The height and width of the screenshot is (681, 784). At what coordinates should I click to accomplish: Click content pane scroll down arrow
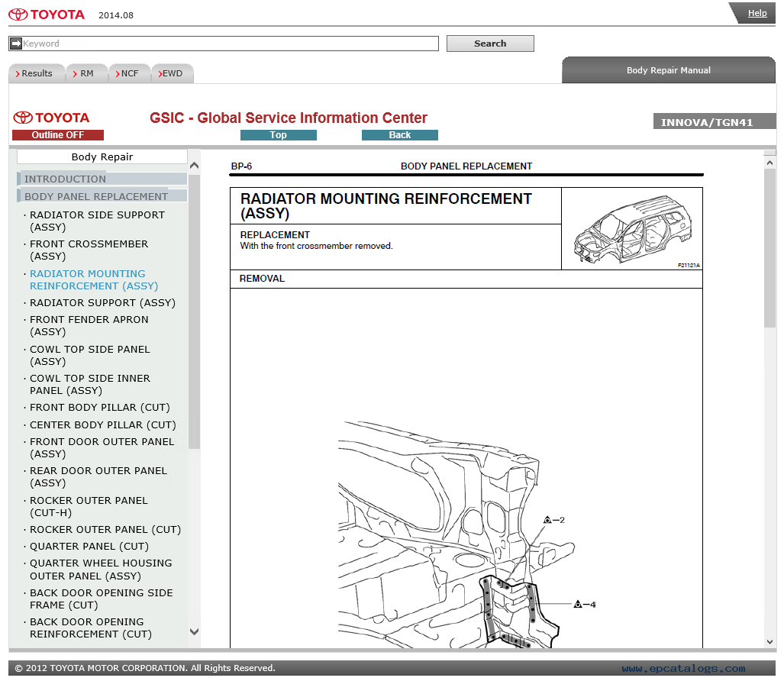coord(769,642)
